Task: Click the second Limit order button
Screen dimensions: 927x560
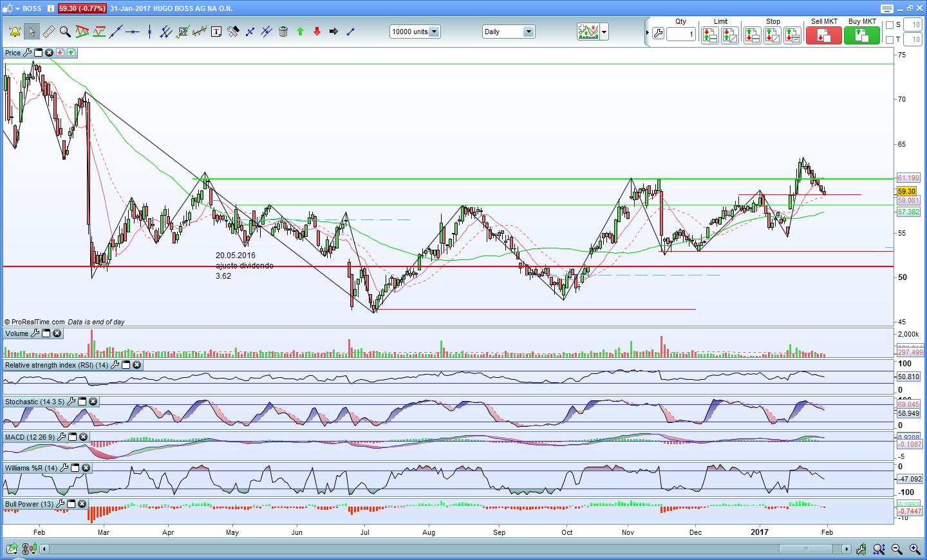Action: 729,35
